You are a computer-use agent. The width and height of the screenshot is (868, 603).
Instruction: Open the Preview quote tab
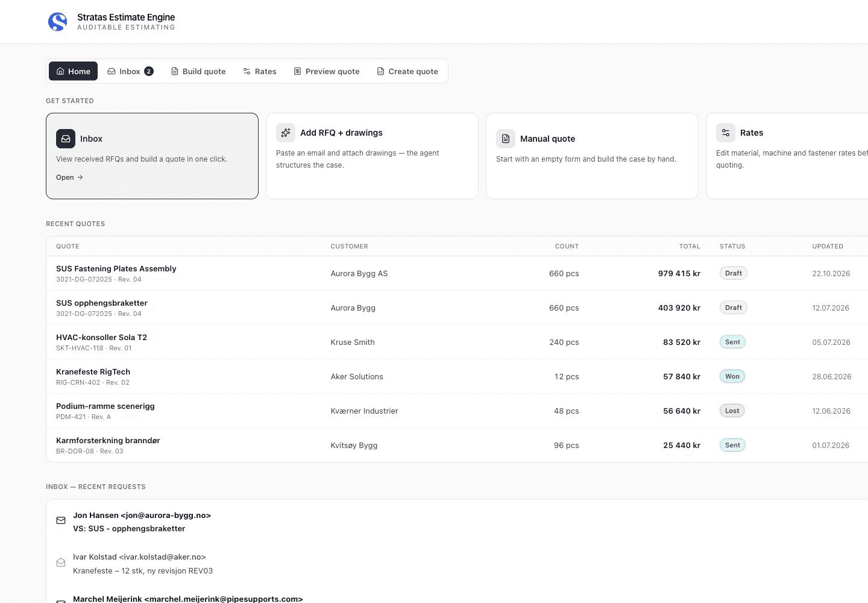[x=327, y=71]
